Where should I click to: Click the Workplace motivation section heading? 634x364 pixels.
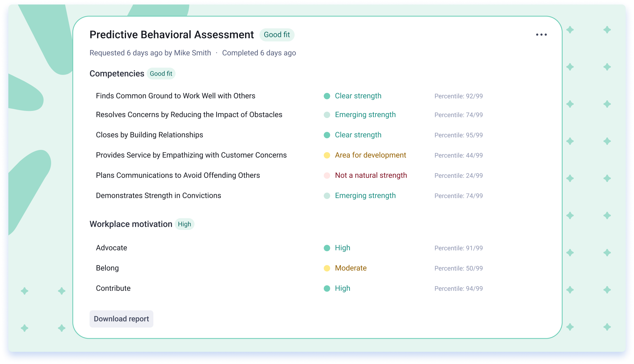tap(131, 224)
